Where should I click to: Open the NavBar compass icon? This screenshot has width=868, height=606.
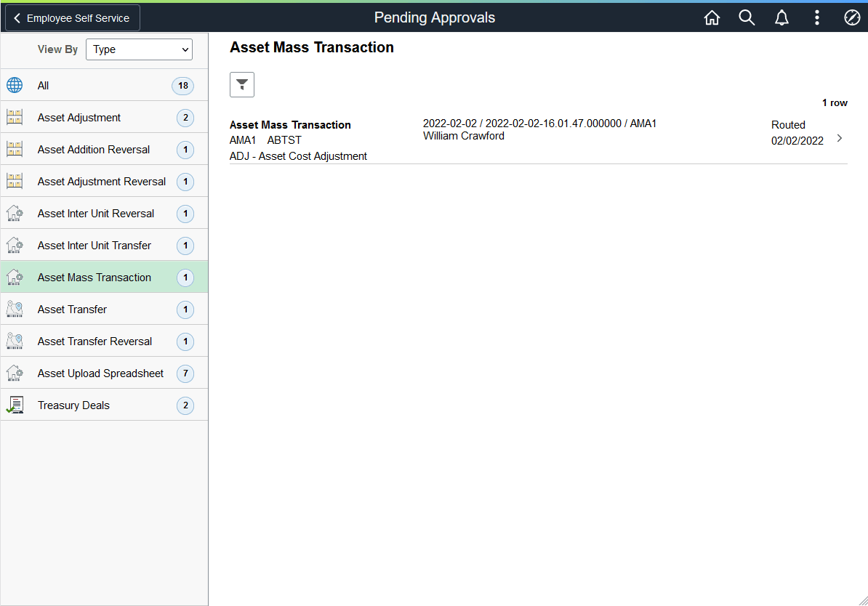[x=852, y=17]
